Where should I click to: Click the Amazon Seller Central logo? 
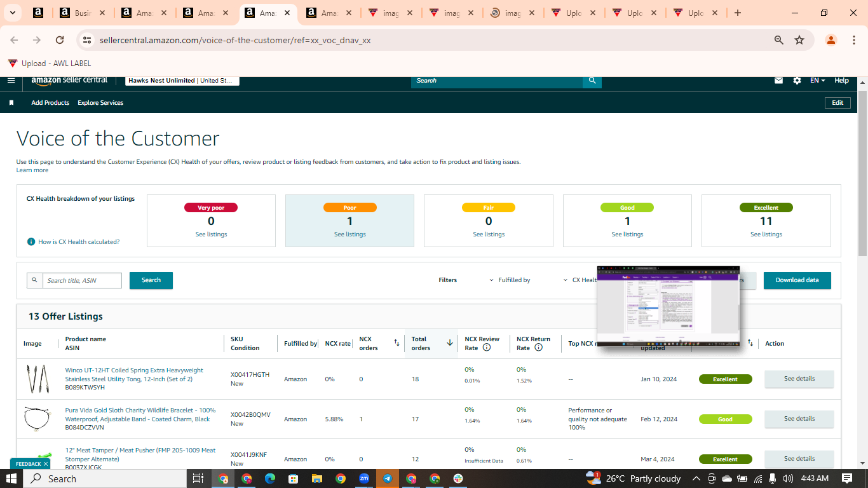tap(69, 80)
